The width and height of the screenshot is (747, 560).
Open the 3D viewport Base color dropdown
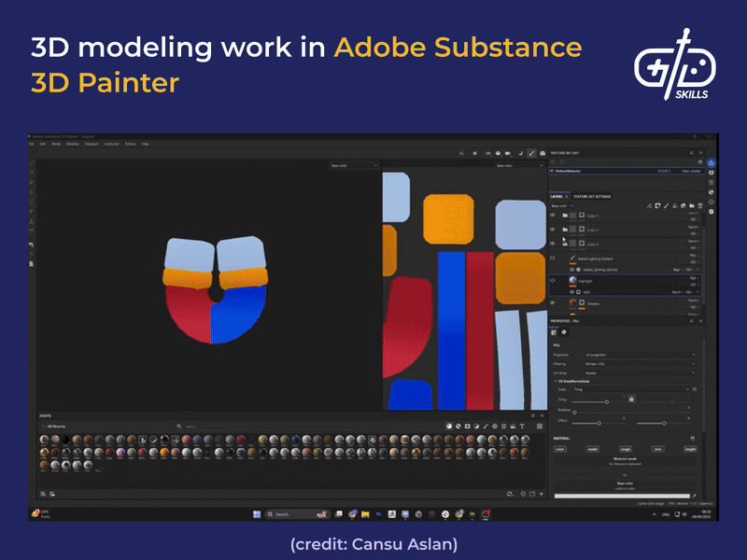354,165
